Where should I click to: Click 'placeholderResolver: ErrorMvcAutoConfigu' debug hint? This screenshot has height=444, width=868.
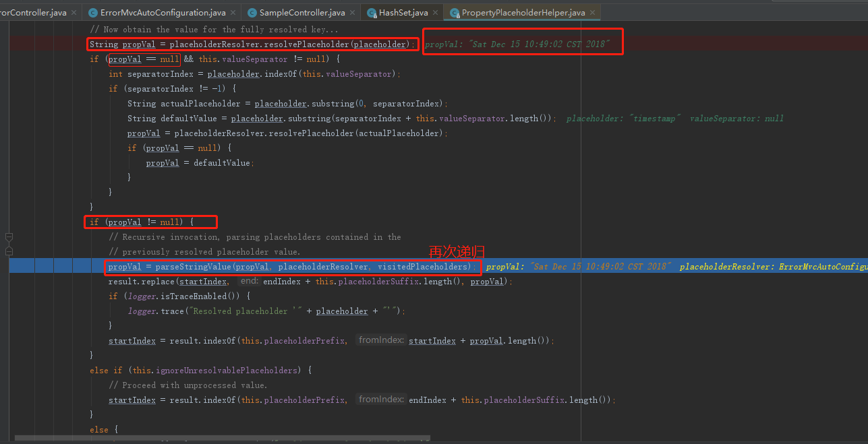coord(774,267)
